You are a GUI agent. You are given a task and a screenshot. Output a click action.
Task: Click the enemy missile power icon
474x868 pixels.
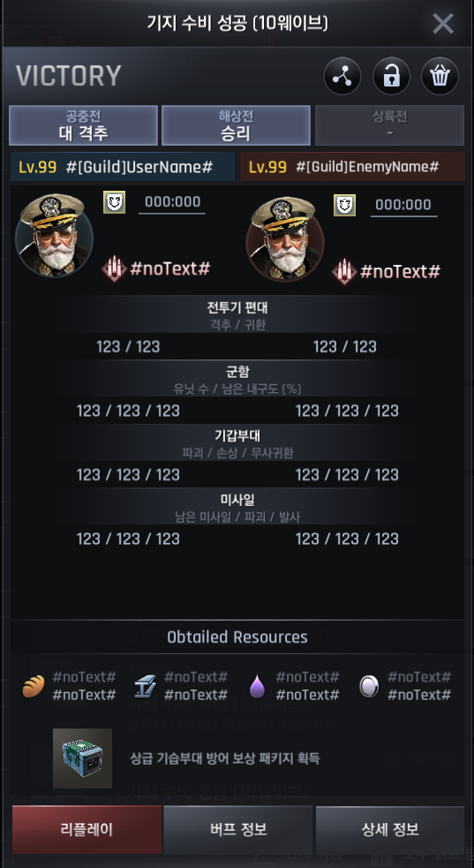pos(344,272)
